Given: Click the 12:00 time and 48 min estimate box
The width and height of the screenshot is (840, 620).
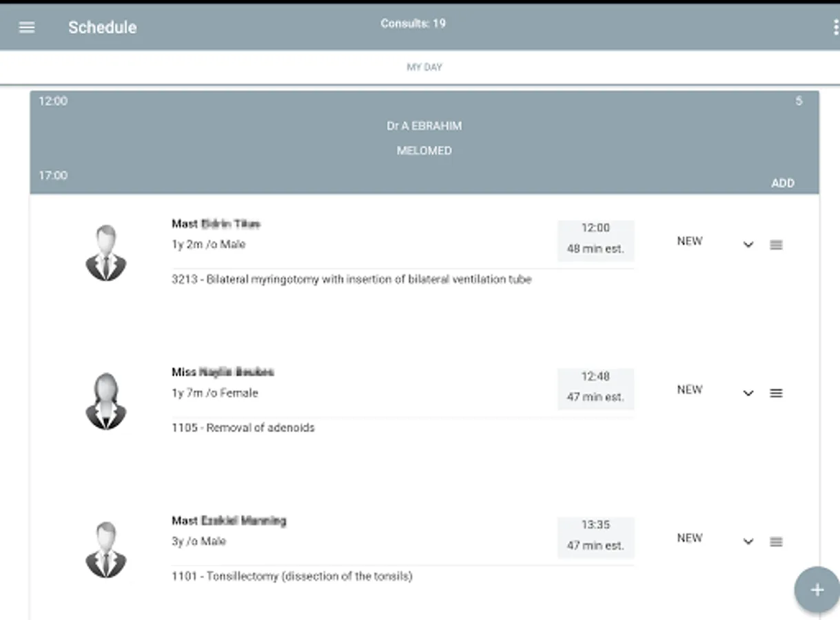Looking at the screenshot, I should tap(595, 238).
